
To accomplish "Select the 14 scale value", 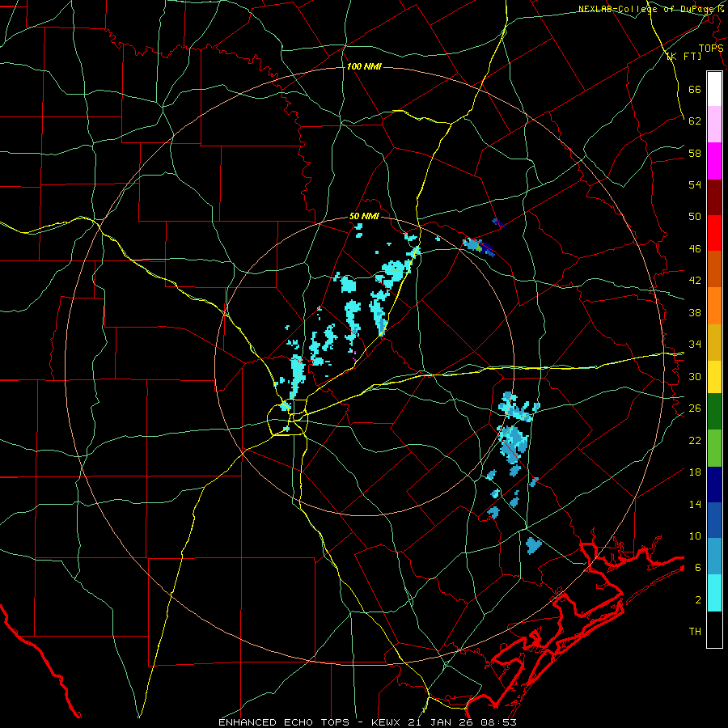I will pyautogui.click(x=695, y=504).
